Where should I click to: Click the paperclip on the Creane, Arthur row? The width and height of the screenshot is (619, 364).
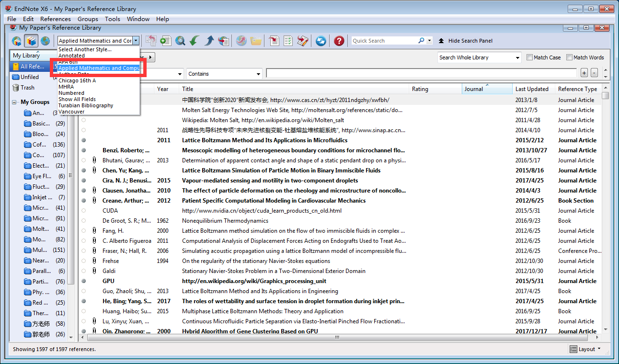94,201
